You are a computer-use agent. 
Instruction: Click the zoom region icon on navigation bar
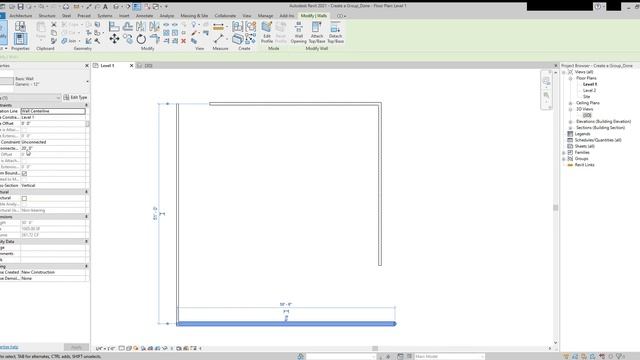546,95
